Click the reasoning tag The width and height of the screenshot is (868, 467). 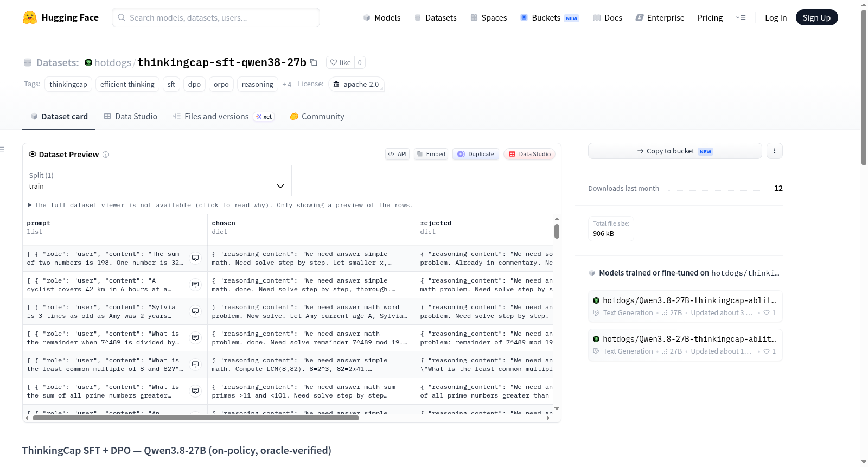pos(258,84)
